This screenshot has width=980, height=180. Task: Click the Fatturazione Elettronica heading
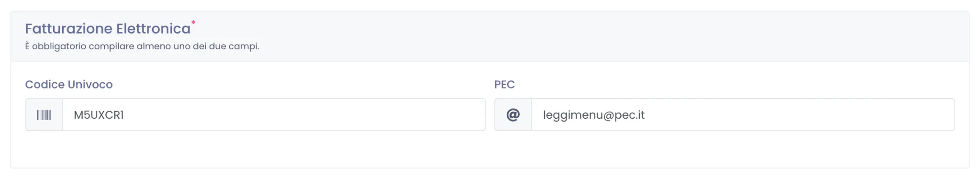click(x=108, y=29)
